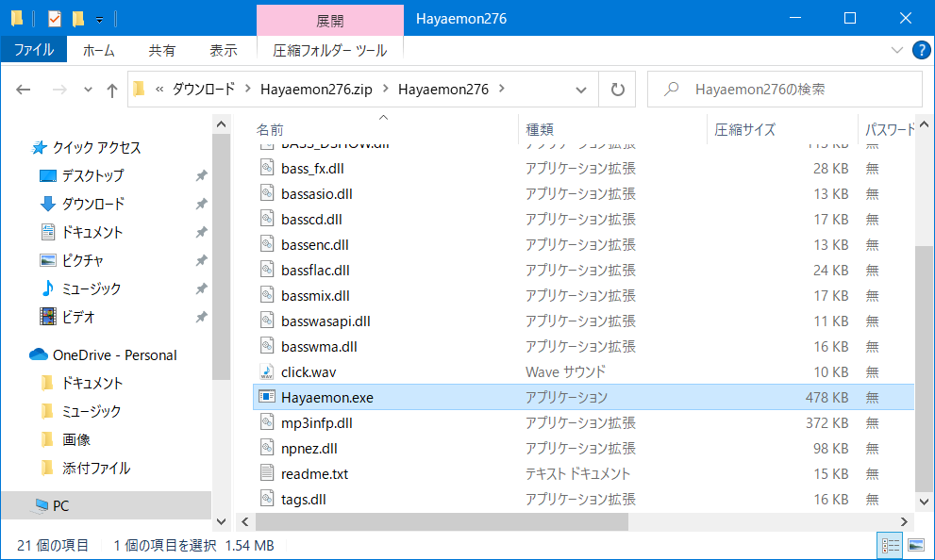Open the 共有 ribbon tab
Viewport: 935px width, 560px height.
pyautogui.click(x=162, y=51)
